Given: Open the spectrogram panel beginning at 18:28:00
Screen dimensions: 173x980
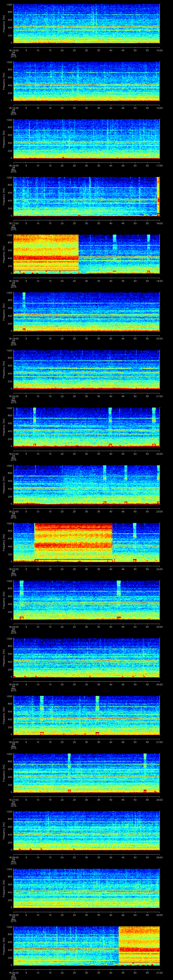Looking at the screenshot, I should point(87,831).
